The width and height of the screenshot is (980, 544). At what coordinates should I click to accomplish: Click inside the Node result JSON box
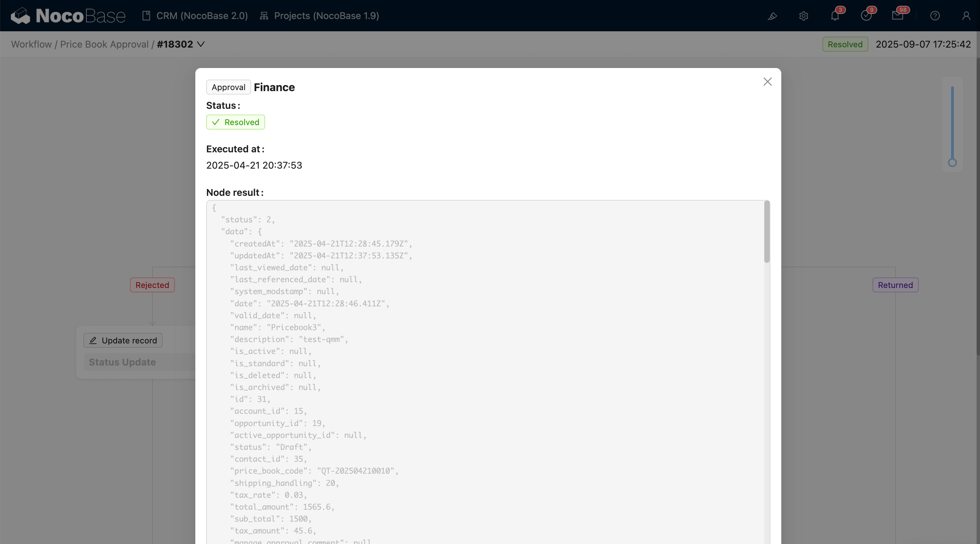pyautogui.click(x=483, y=361)
